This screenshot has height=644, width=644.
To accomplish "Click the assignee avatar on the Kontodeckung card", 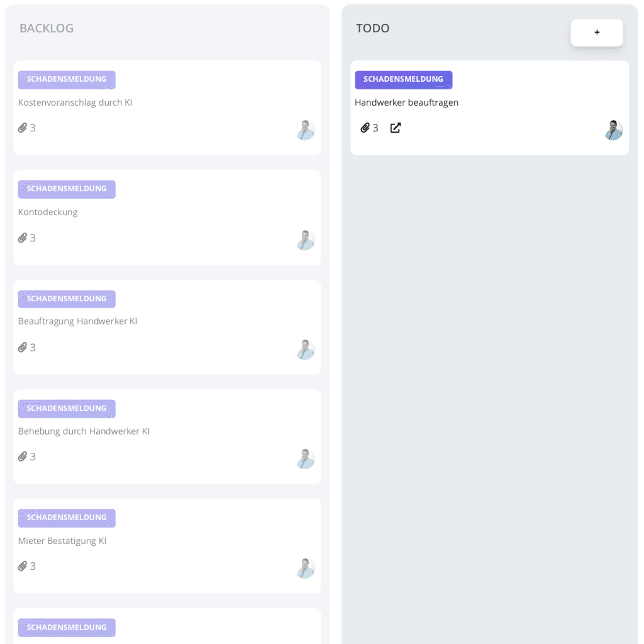I will tap(305, 240).
